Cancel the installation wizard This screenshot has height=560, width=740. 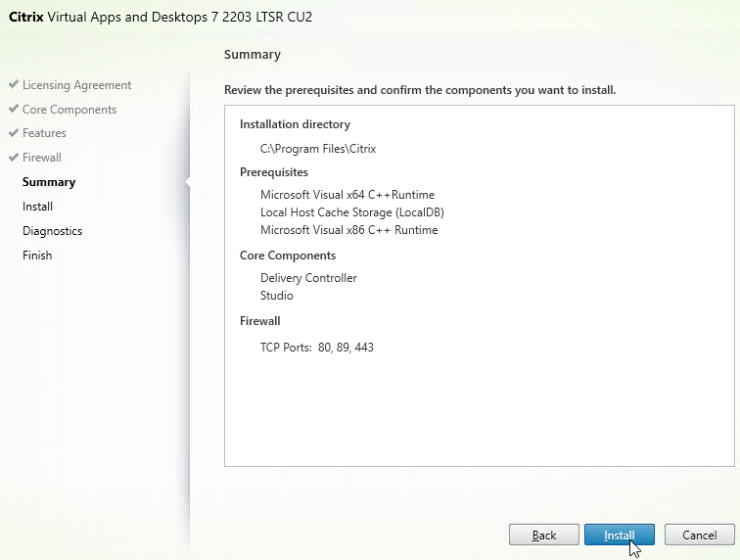(700, 535)
